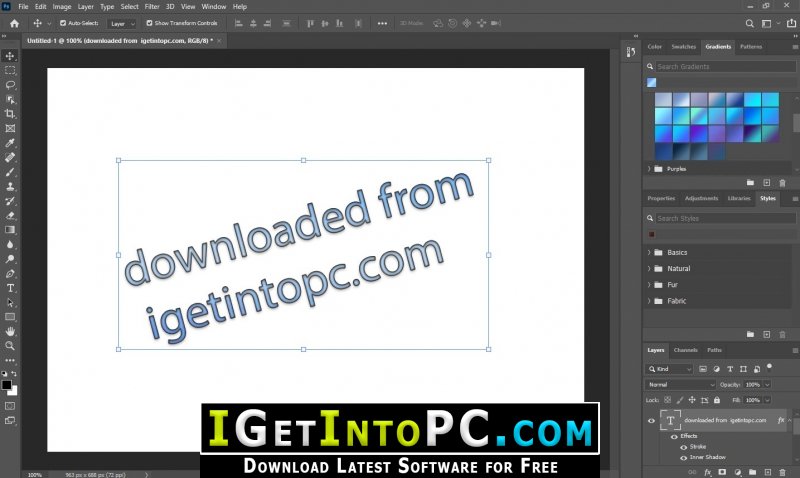This screenshot has height=478, width=800.
Task: Click recent gradient swatch under search field
Action: pos(652,83)
